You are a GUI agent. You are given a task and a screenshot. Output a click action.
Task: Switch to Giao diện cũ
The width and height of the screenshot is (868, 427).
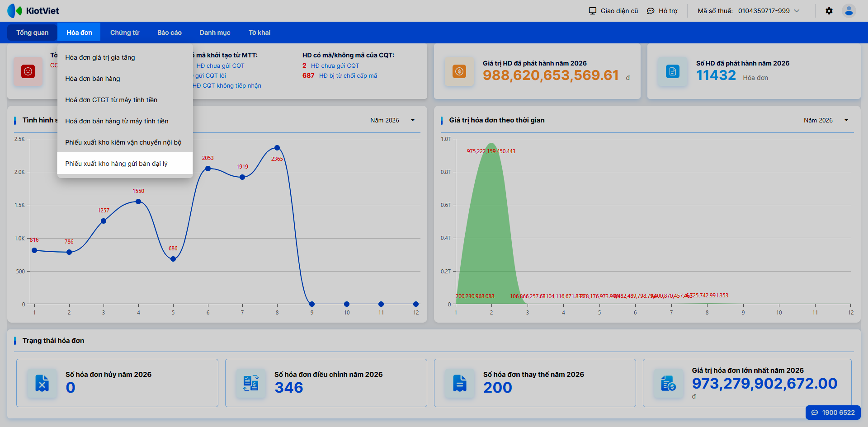(x=613, y=11)
